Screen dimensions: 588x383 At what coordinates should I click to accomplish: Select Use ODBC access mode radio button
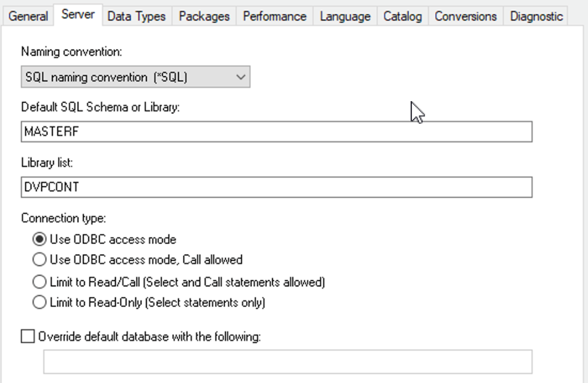click(x=39, y=240)
